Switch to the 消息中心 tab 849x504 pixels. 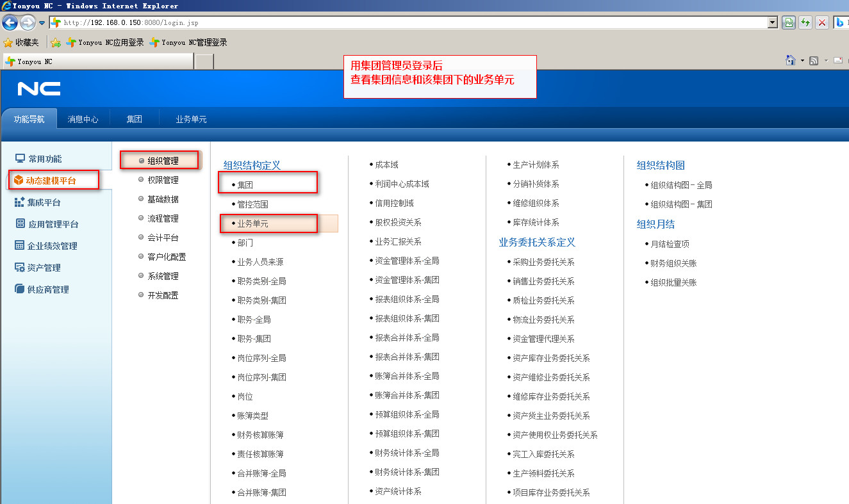[83, 119]
